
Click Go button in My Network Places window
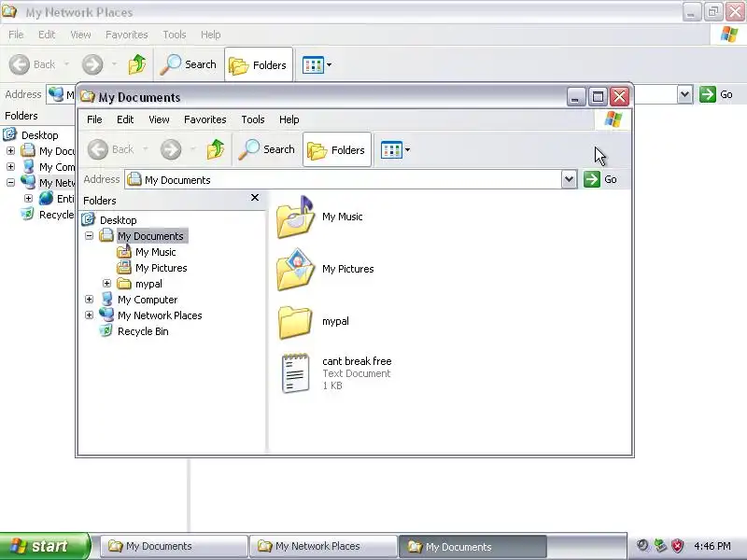pyautogui.click(x=716, y=94)
